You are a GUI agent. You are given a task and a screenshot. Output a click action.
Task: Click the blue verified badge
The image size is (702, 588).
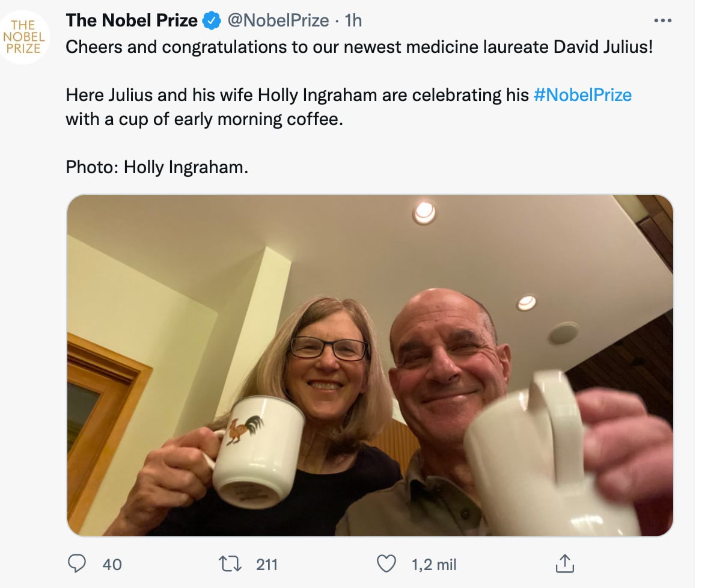pos(211,21)
